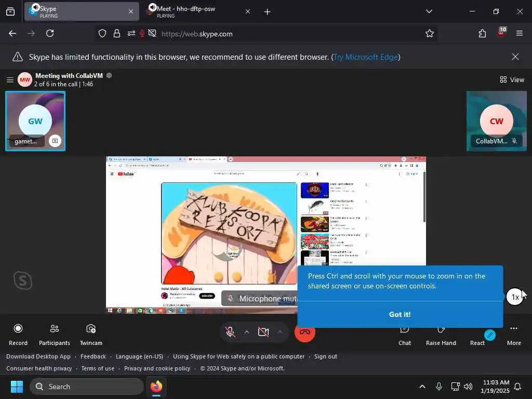This screenshot has width=532, height=399.
Task: Click the 1x zoom control
Action: tap(515, 297)
